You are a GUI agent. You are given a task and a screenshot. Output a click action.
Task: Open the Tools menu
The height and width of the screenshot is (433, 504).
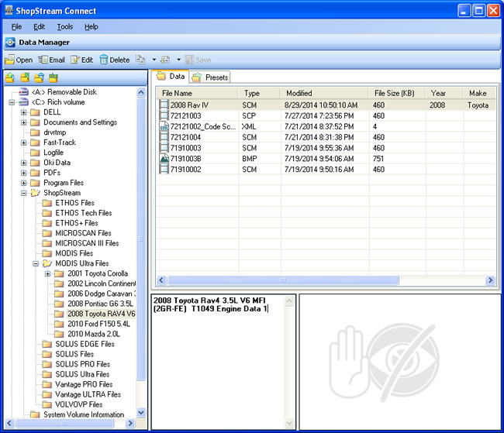tap(65, 26)
